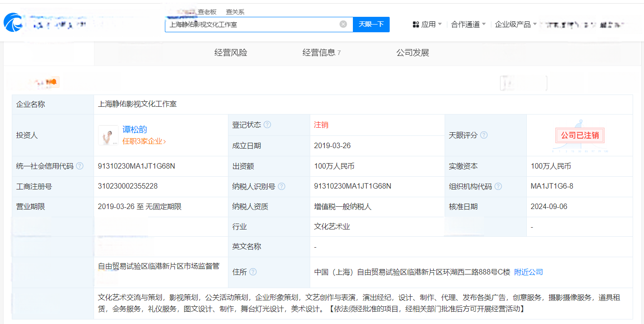Click help icon beside 统一社会信用代码
Screen dimensions: 644x324
click(x=80, y=166)
